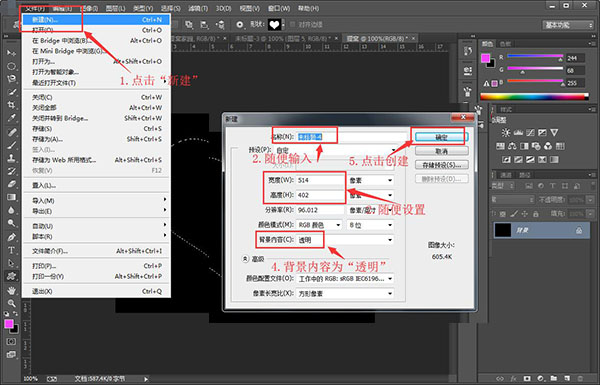The width and height of the screenshot is (600, 385).
Task: Open the sRGB color profile dropdown
Action: pyautogui.click(x=345, y=279)
